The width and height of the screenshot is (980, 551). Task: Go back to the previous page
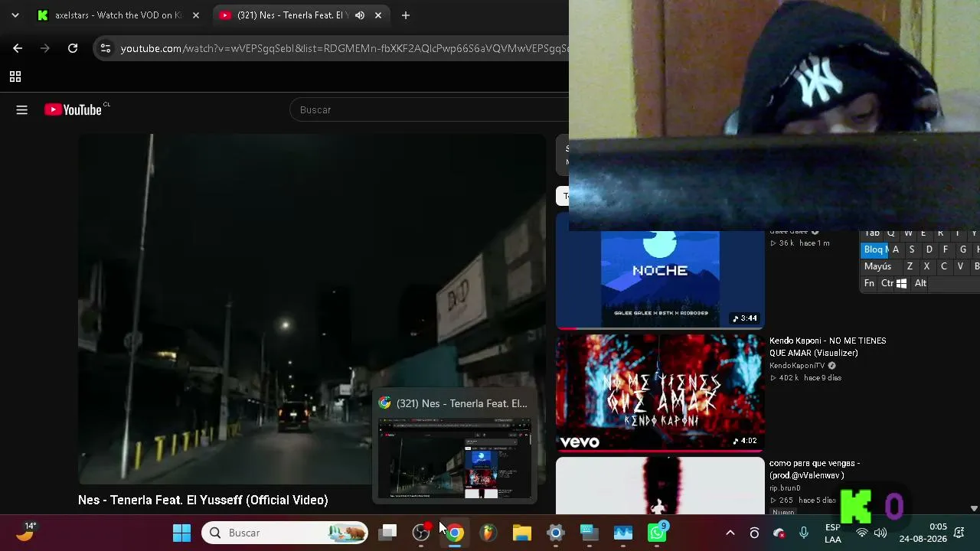pos(18,48)
